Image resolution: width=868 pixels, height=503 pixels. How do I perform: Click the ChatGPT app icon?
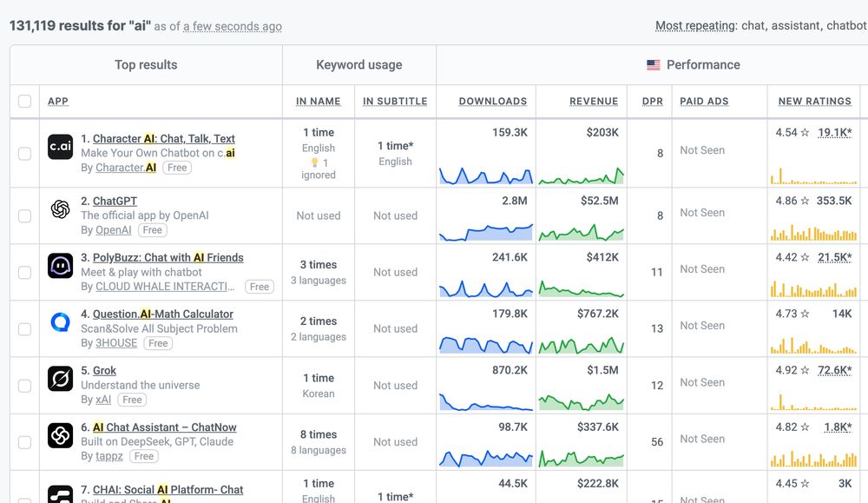(x=61, y=209)
